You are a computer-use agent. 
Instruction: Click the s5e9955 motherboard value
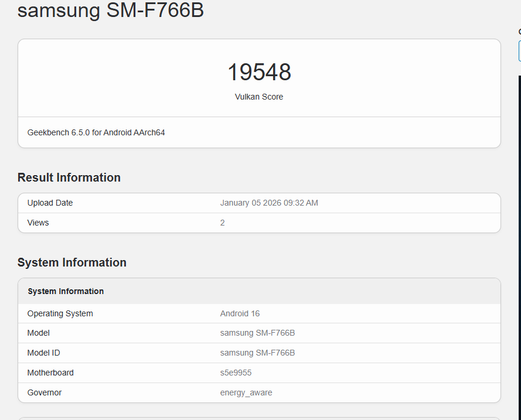click(236, 373)
